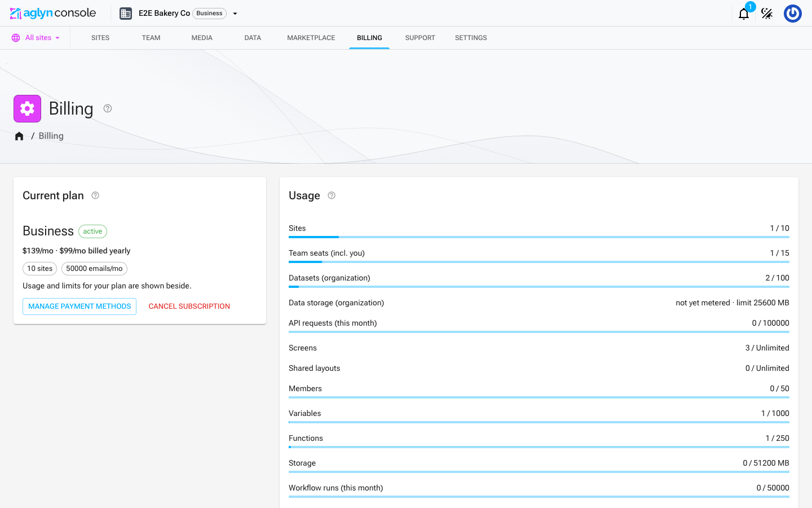Click the green active status badge

point(92,231)
